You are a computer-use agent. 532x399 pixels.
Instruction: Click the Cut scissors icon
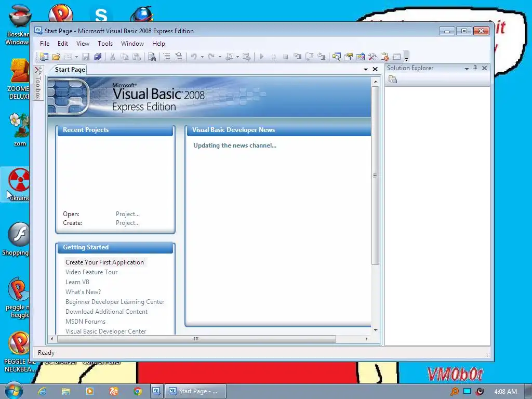click(112, 57)
